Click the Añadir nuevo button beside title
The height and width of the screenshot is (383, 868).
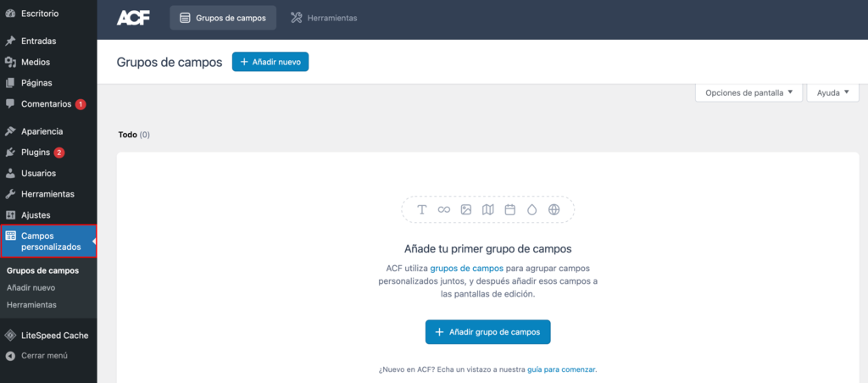270,62
